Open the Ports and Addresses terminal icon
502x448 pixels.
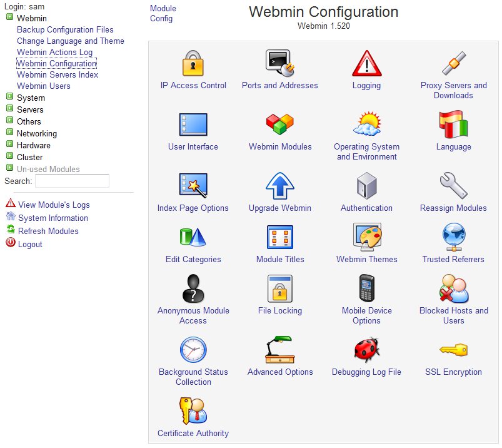280,63
